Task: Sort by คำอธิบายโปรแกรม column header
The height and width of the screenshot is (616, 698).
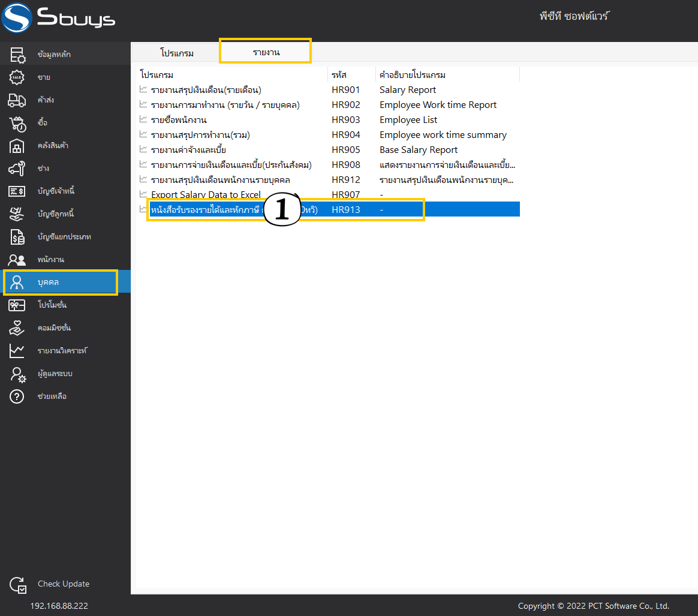Action: point(447,74)
